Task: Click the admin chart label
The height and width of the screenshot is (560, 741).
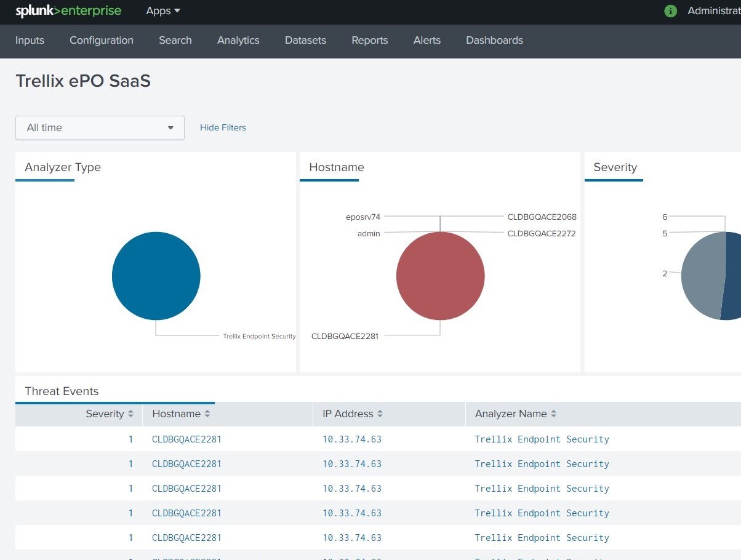Action: (369, 234)
